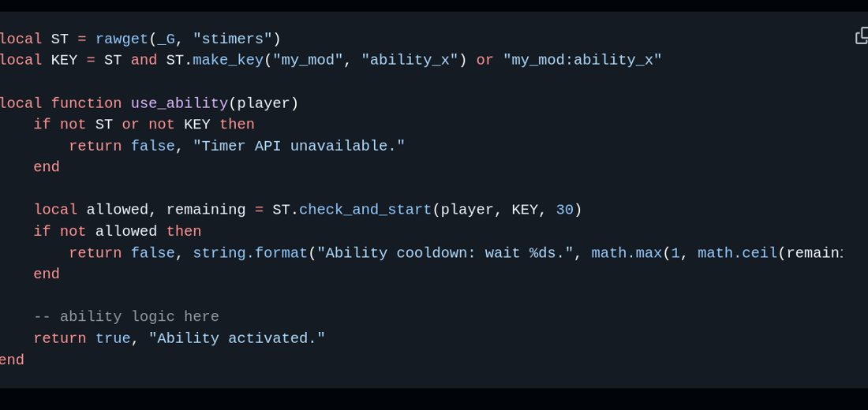Viewport: 868px width, 410px height.
Task: Click the "my_mod" string argument in make_key
Action: coord(307,60)
